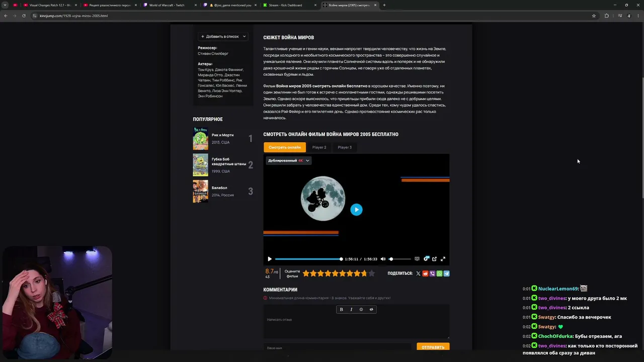The height and width of the screenshot is (362, 644).
Task: Focus the 'Ваше имя' name field
Action: 338,347
